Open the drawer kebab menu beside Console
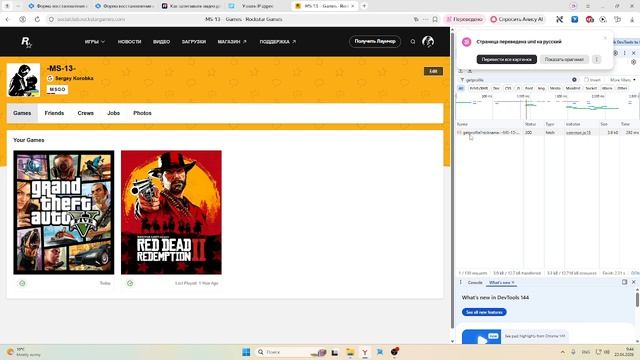Image resolution: width=640 pixels, height=360 pixels. click(461, 282)
